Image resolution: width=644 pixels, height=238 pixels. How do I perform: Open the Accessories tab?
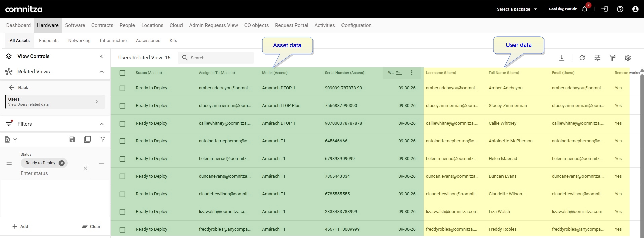(148, 41)
